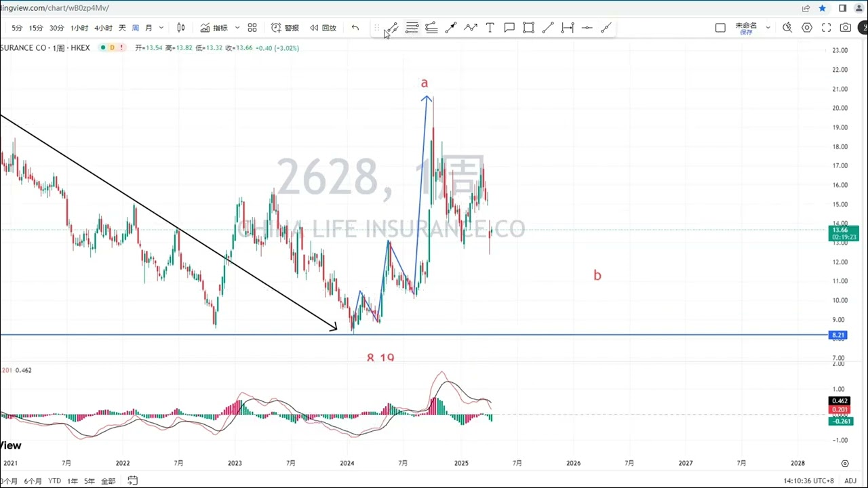Set range to 全部
868x488 pixels.
108,481
